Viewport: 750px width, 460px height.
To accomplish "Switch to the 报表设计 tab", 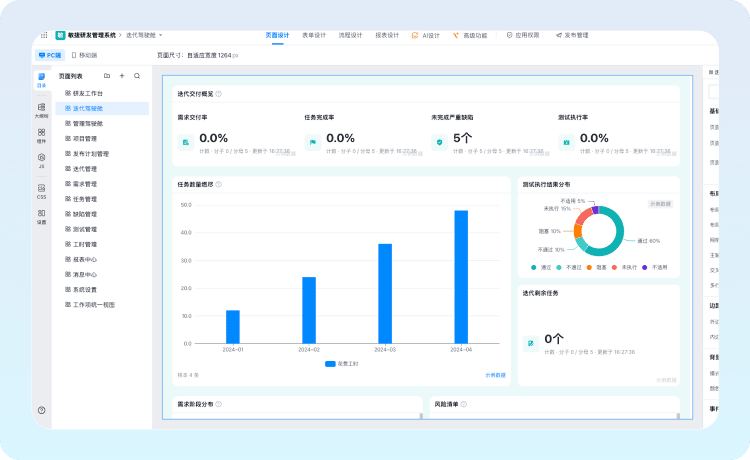I will (387, 35).
